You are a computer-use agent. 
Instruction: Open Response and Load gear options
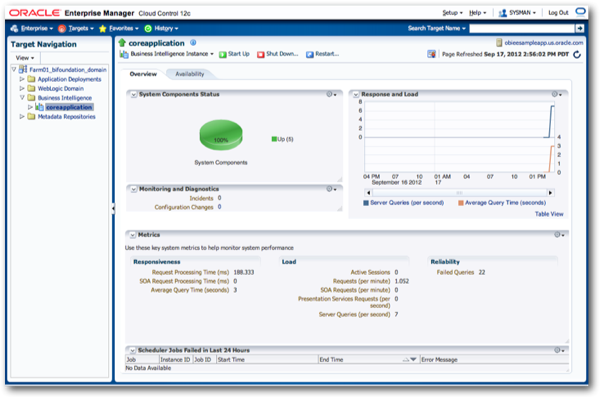click(556, 94)
